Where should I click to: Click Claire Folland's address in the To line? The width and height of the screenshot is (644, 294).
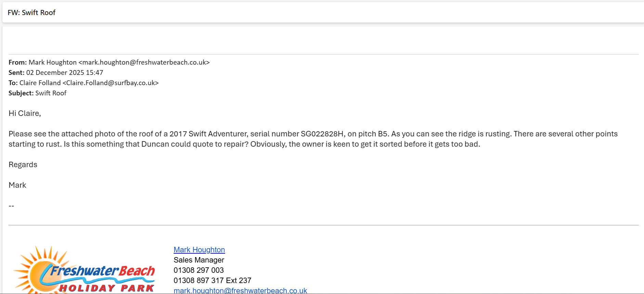tap(111, 83)
